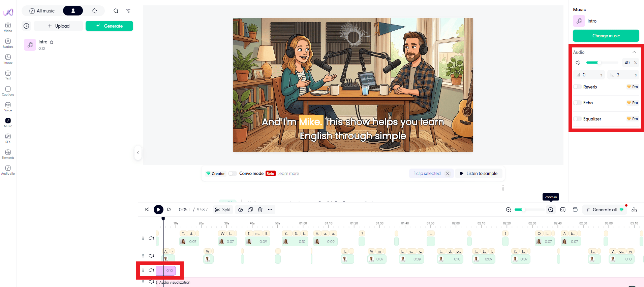Fit timeline to screen
The image size is (644, 287).
click(x=563, y=210)
